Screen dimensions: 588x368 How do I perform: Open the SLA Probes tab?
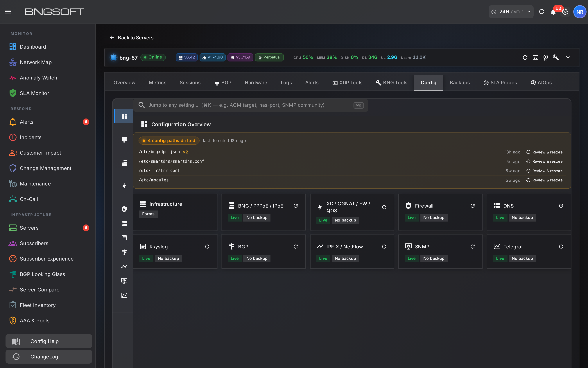click(500, 83)
